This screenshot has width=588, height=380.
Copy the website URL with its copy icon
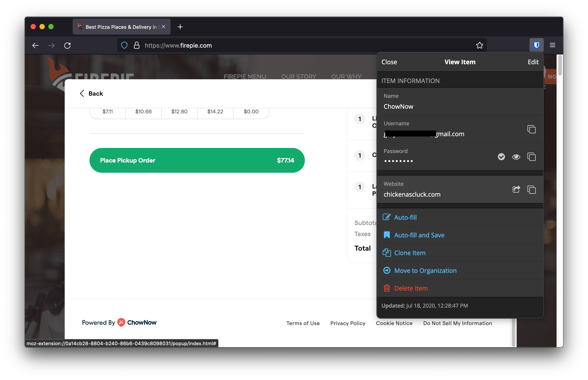(531, 190)
